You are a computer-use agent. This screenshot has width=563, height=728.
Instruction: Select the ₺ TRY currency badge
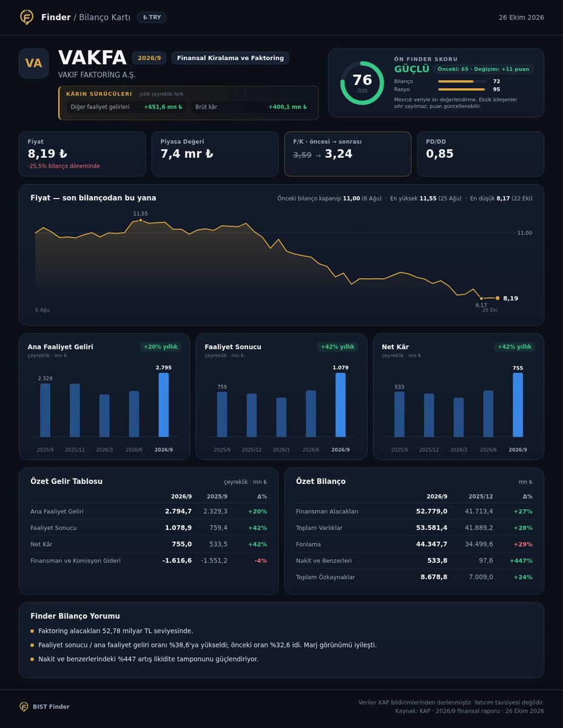[x=152, y=17]
